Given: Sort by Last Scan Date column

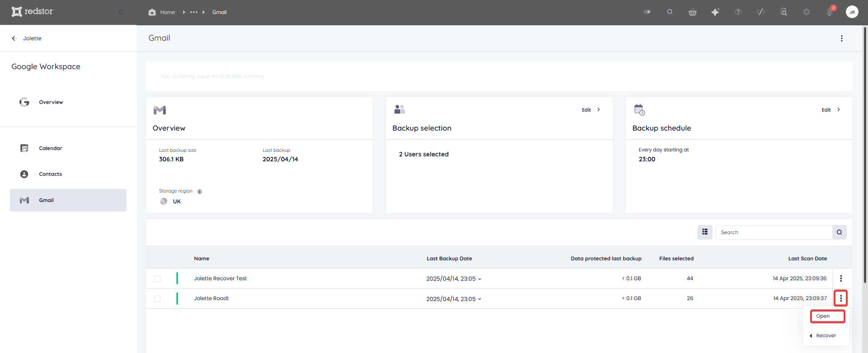Looking at the screenshot, I should (x=807, y=259).
